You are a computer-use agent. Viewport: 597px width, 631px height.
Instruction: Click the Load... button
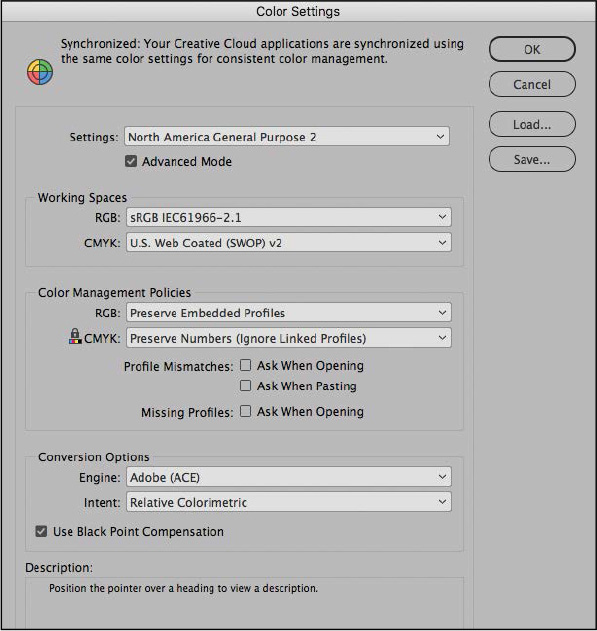click(532, 124)
